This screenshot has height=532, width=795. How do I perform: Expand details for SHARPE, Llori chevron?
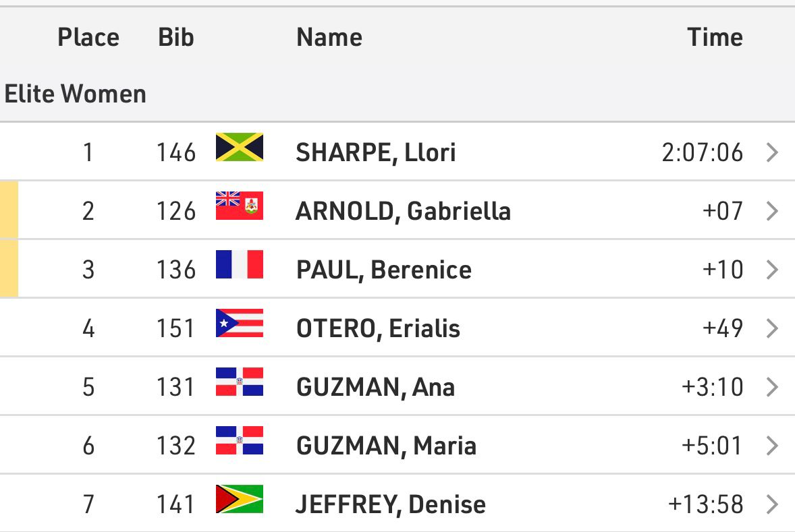tap(772, 152)
